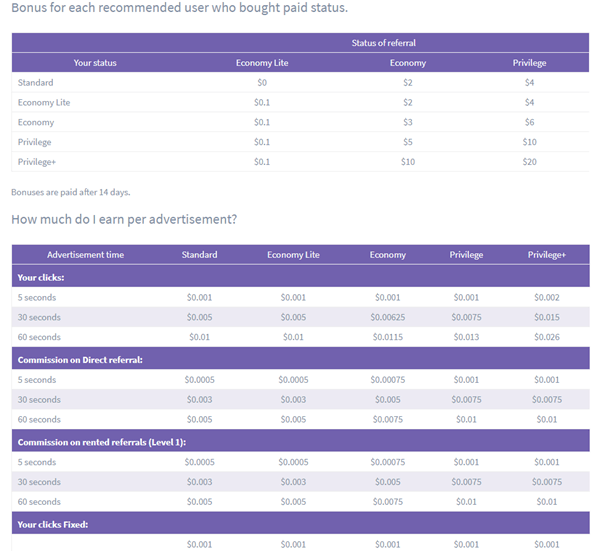Select the 'Your clicks Fixed:' section header
The width and height of the screenshot is (600, 551).
pyautogui.click(x=53, y=525)
